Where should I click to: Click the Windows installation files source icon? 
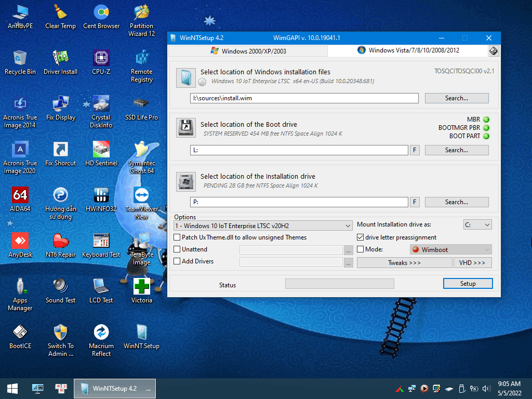click(186, 78)
